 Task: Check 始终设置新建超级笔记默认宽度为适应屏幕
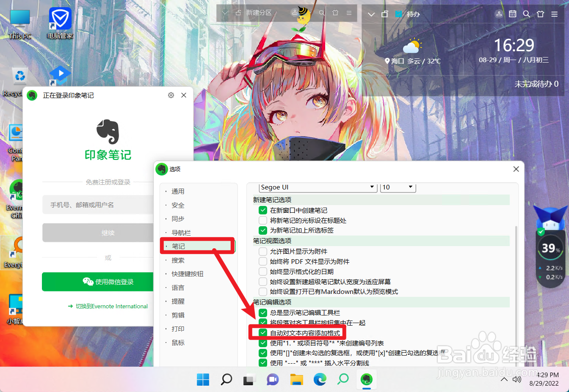pos(263,282)
